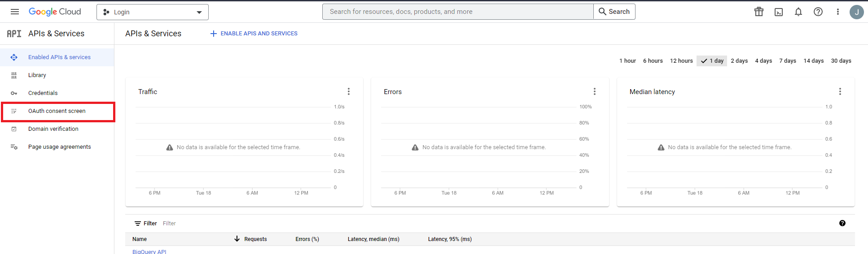This screenshot has height=254, width=868.
Task: Open the Traffic chart options menu
Action: pyautogui.click(x=349, y=91)
